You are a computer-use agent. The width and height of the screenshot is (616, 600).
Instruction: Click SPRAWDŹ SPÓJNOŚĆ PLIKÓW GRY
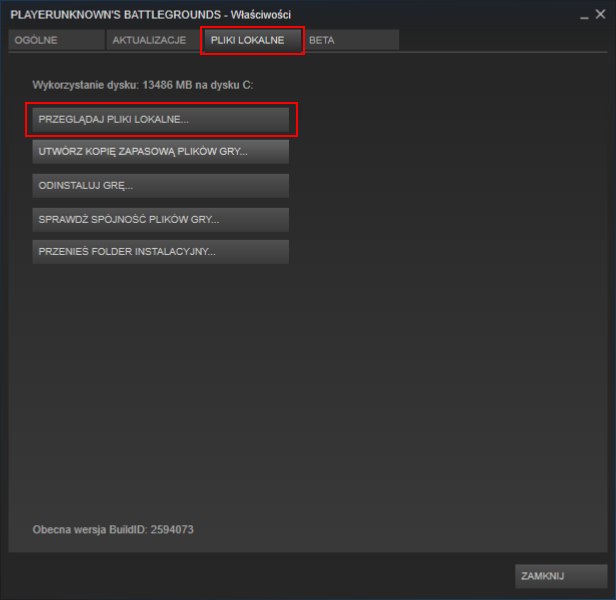[161, 219]
